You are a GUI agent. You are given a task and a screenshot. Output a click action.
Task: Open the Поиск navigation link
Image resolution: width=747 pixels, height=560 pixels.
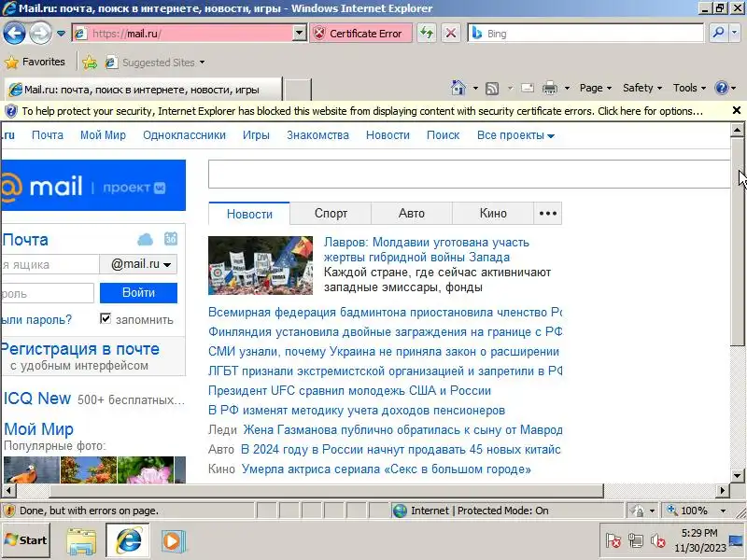click(x=443, y=135)
